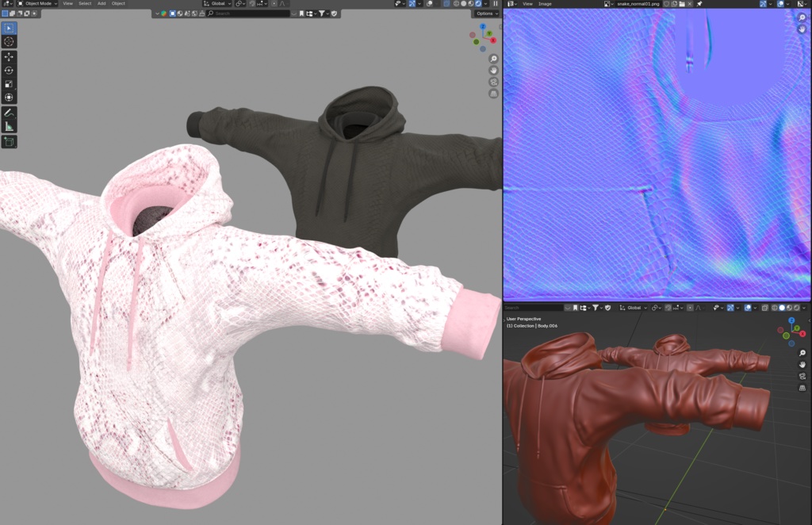This screenshot has height=525, width=812.
Task: Select the Move tool in the left toolbar
Action: 9,57
